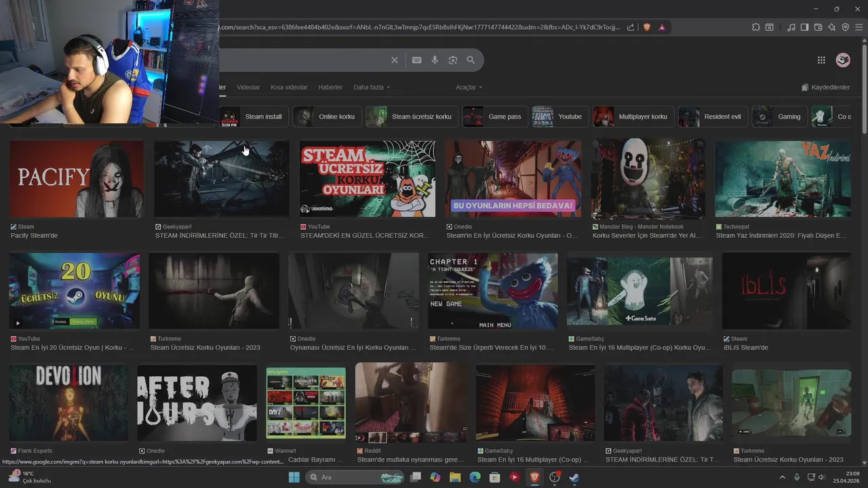The width and height of the screenshot is (868, 488).
Task: Open Brave Rewards triangle icon
Action: tap(662, 27)
